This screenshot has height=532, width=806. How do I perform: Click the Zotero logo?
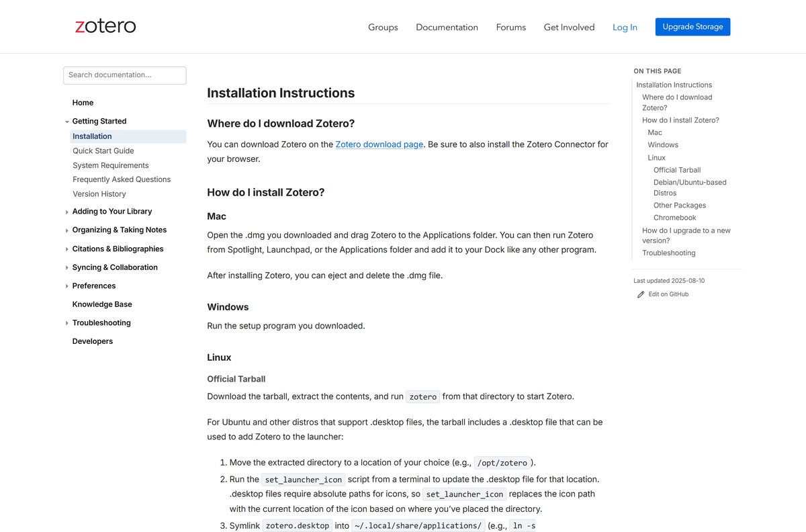105,26
